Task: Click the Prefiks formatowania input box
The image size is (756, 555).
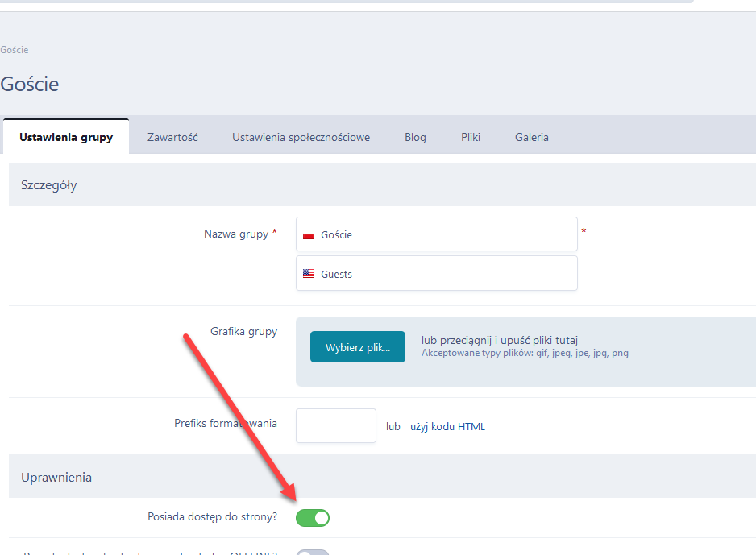Action: coord(335,426)
